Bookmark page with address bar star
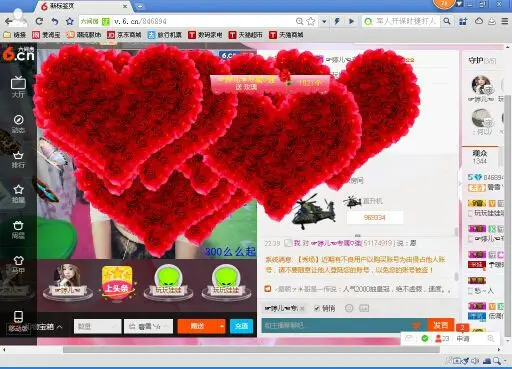The width and height of the screenshot is (512, 369). [311, 21]
